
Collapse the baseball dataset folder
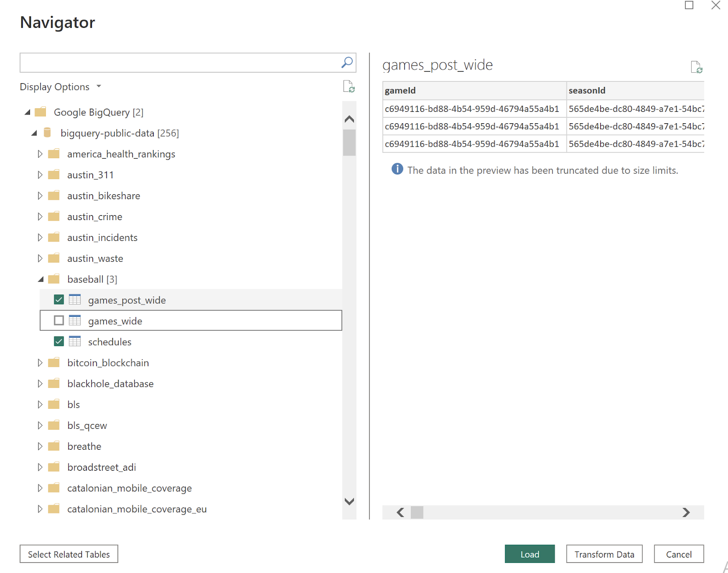pyautogui.click(x=40, y=279)
